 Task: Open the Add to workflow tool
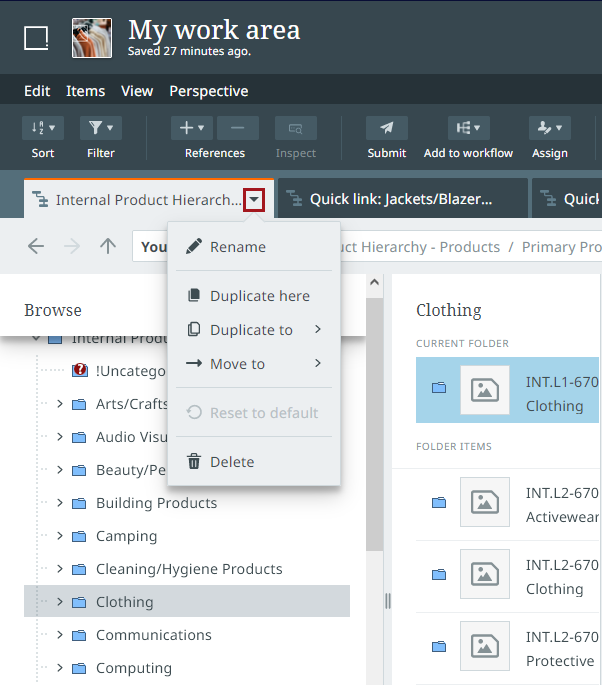pos(467,128)
